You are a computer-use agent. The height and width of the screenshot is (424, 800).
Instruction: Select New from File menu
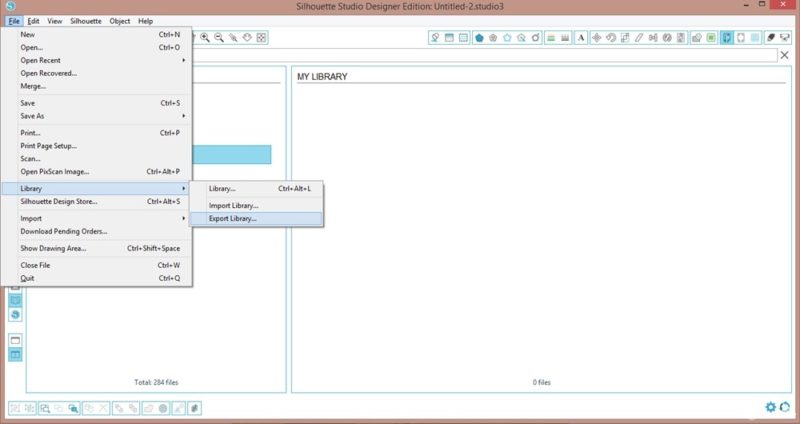click(x=96, y=35)
